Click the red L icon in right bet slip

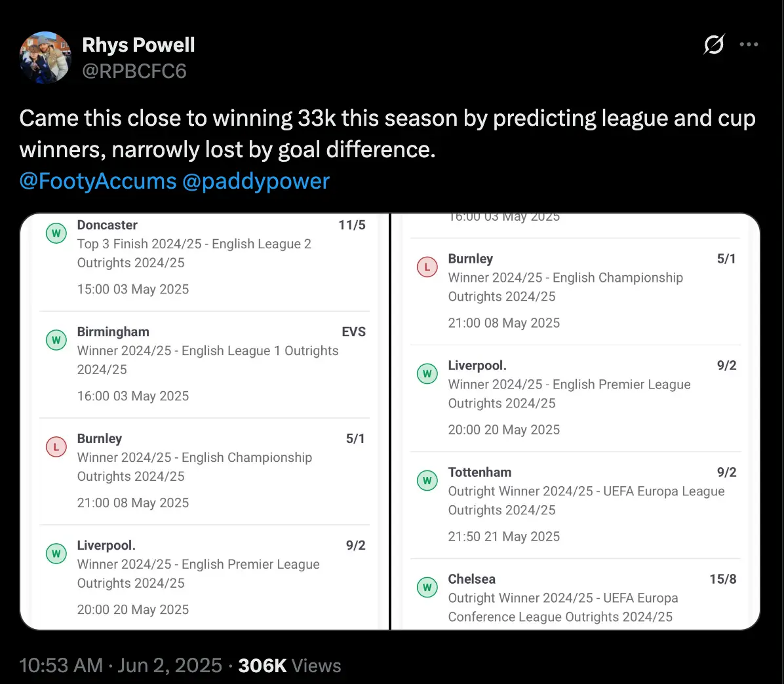tap(427, 267)
